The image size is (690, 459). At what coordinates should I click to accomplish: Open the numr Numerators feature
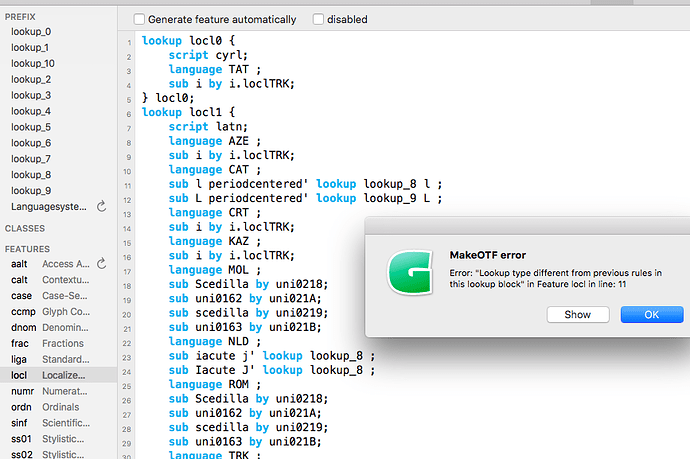[x=49, y=391]
